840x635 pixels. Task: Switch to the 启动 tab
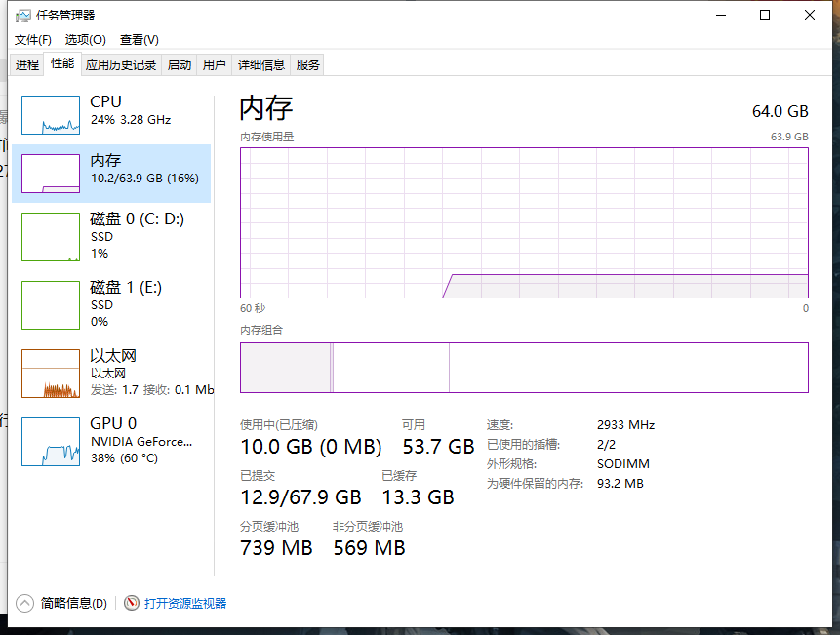tap(180, 64)
